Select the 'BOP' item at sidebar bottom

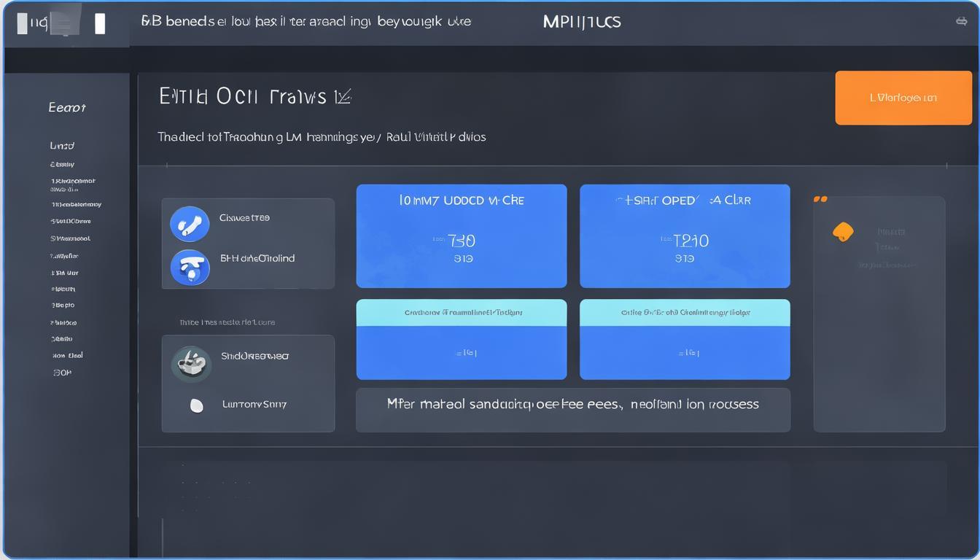tap(63, 373)
